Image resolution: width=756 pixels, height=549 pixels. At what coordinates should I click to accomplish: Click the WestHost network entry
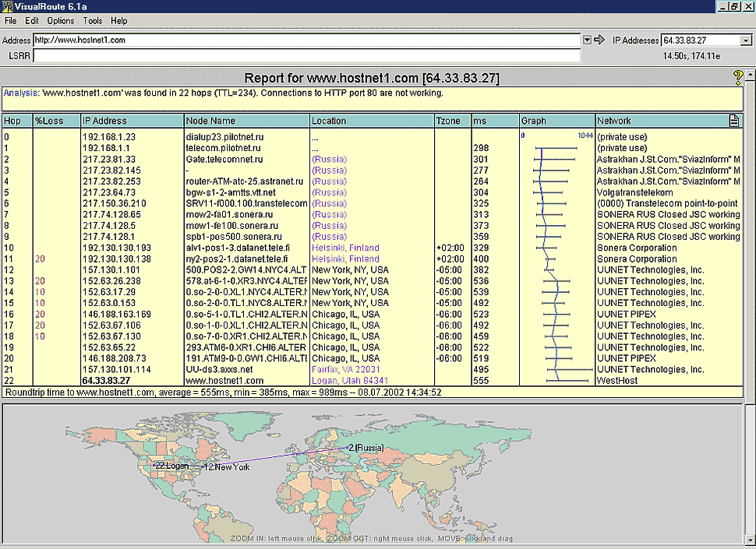617,381
